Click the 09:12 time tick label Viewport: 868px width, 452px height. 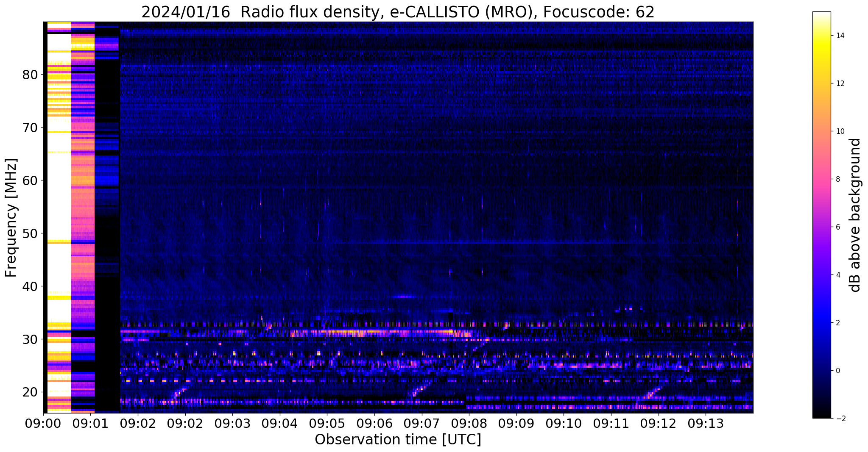[658, 424]
